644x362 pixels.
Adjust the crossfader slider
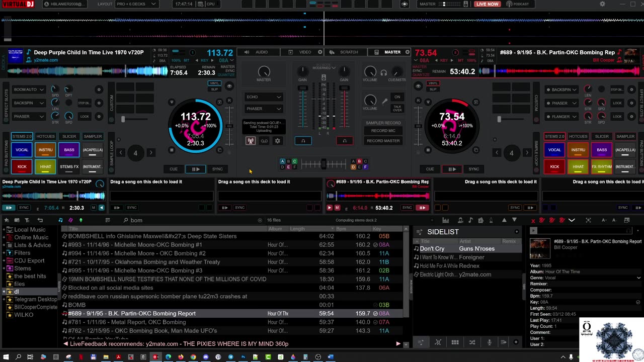[324, 164]
